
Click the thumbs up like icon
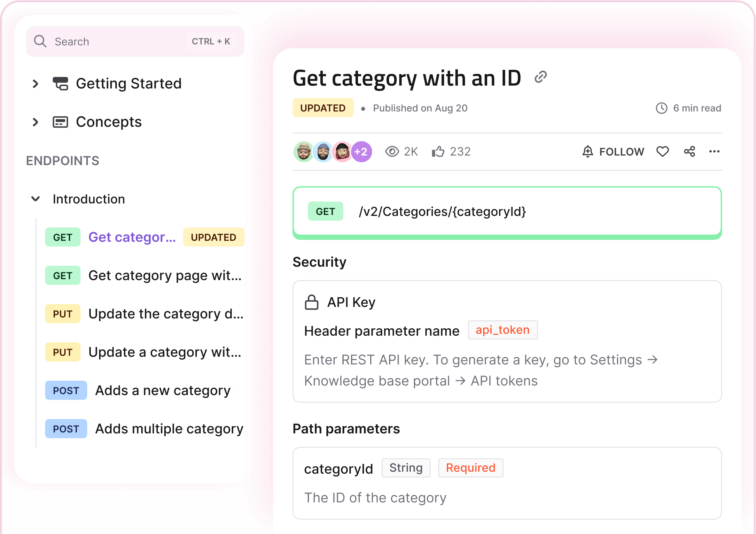438,152
